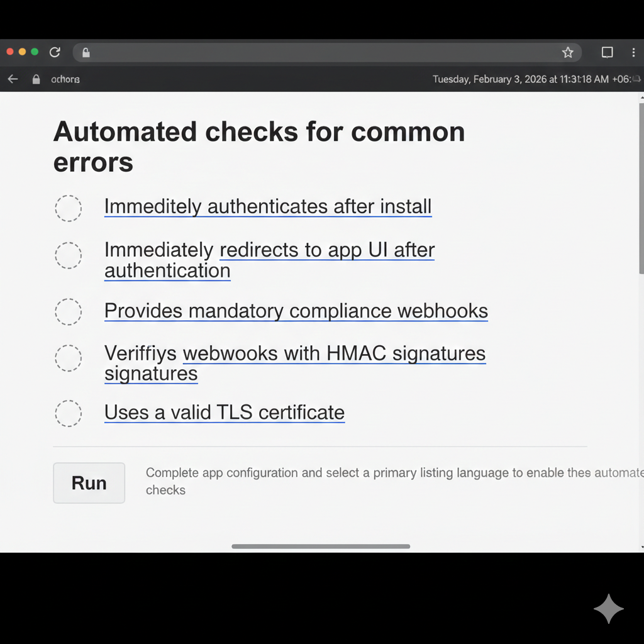Click the browser address bar area

[314, 53]
